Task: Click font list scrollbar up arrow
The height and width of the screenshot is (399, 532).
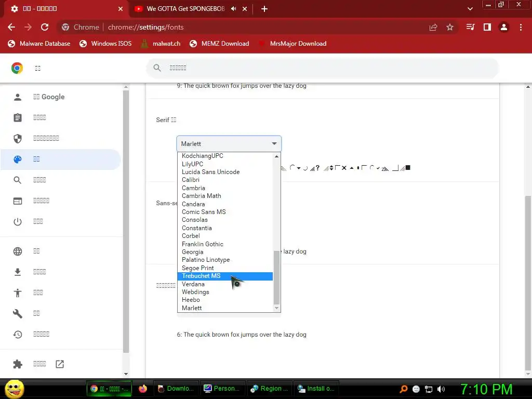Action: (x=276, y=156)
